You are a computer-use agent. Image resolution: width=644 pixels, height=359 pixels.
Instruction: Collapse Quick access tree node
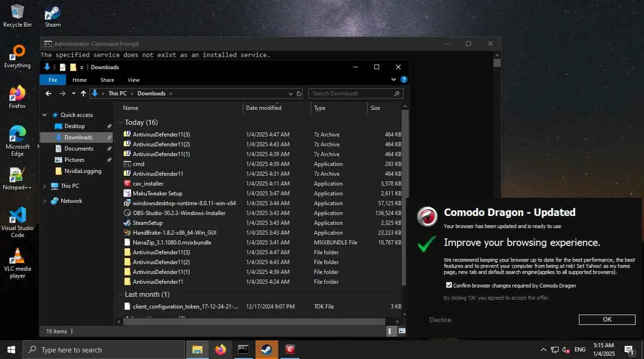point(45,115)
